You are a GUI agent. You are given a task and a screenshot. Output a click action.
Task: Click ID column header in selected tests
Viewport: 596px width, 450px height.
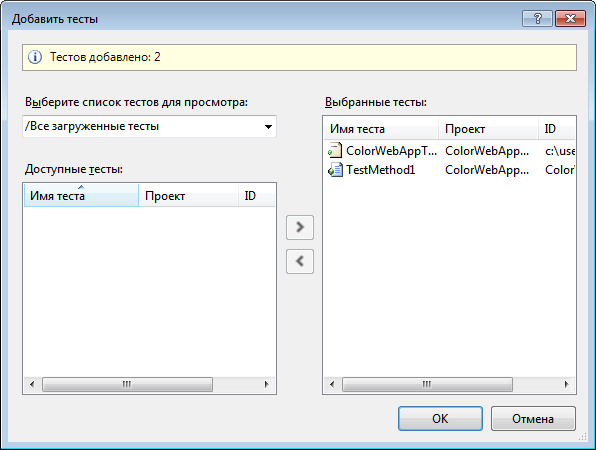[556, 129]
